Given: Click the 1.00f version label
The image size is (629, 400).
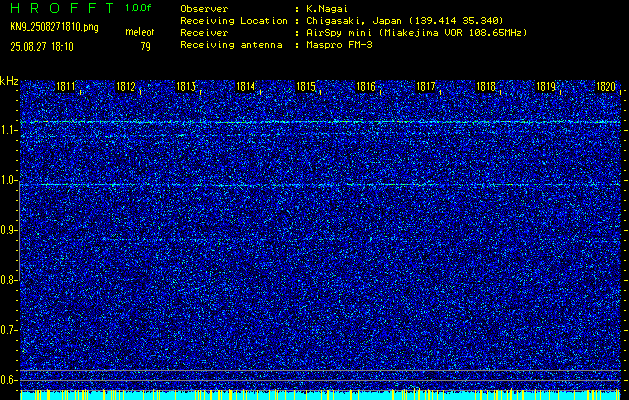Looking at the screenshot, I should coord(138,8).
